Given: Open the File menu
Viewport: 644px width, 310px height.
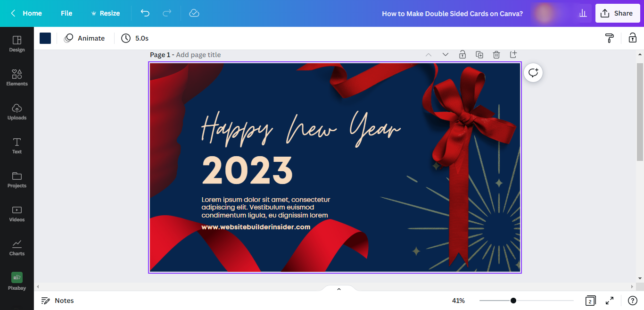Looking at the screenshot, I should 66,13.
